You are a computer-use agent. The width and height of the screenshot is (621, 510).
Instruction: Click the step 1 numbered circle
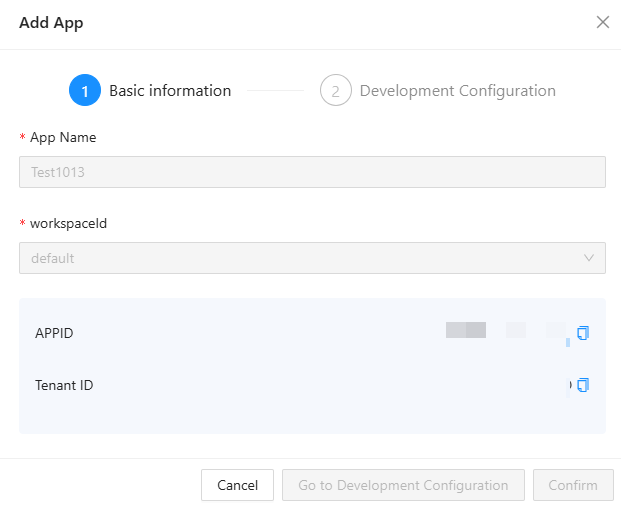(85, 91)
